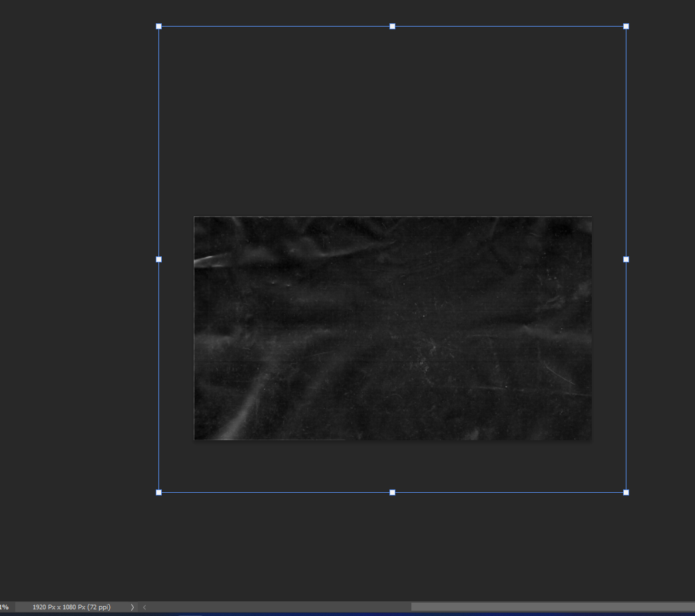Open the status bar options arrow
This screenshot has width=695, height=616.
[132, 607]
